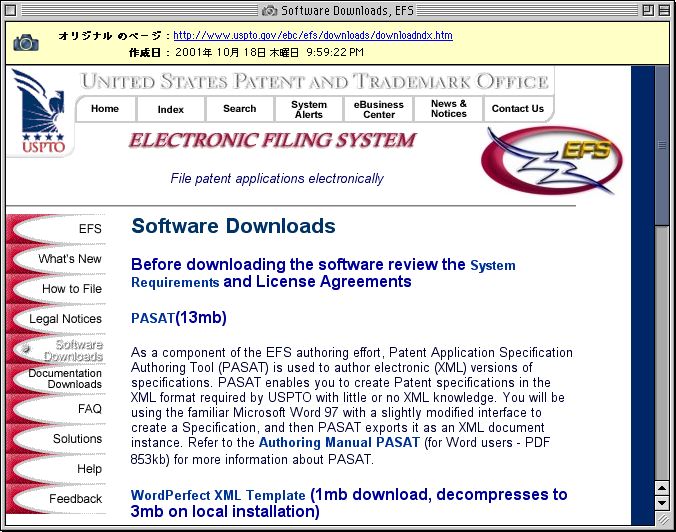Select the Search tab
Viewport: 676px width, 532px height.
[x=240, y=109]
